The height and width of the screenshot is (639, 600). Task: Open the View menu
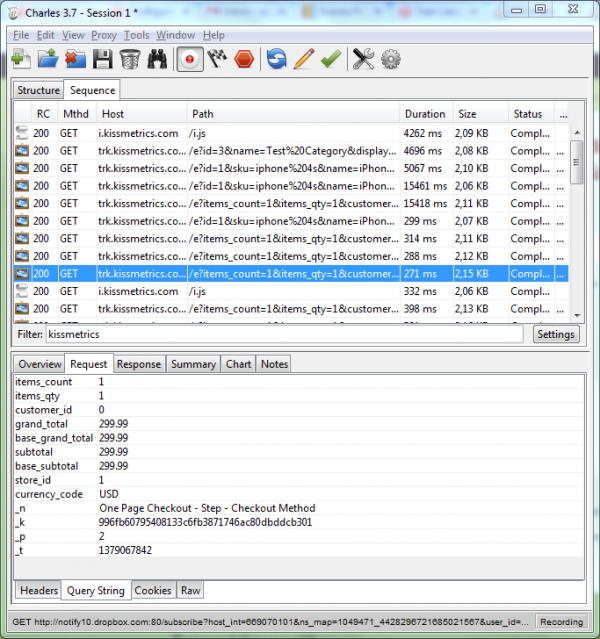[73, 35]
